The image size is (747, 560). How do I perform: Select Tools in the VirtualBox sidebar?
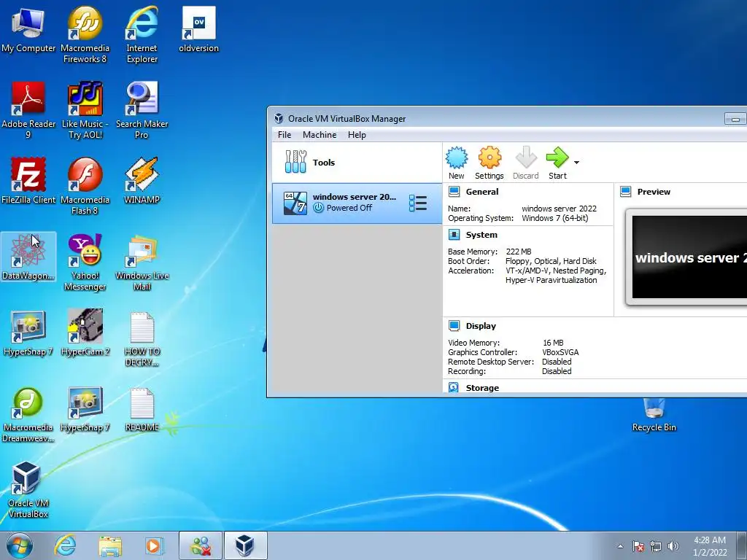[357, 163]
